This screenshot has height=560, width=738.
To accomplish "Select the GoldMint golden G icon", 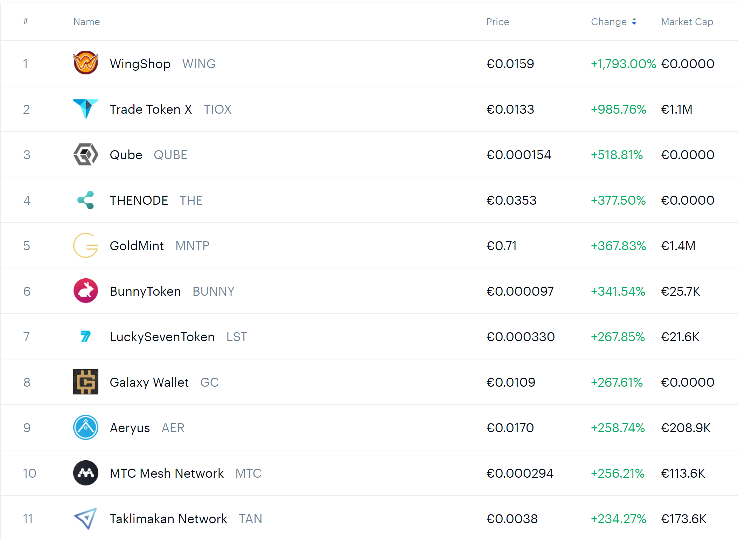I will tap(86, 245).
